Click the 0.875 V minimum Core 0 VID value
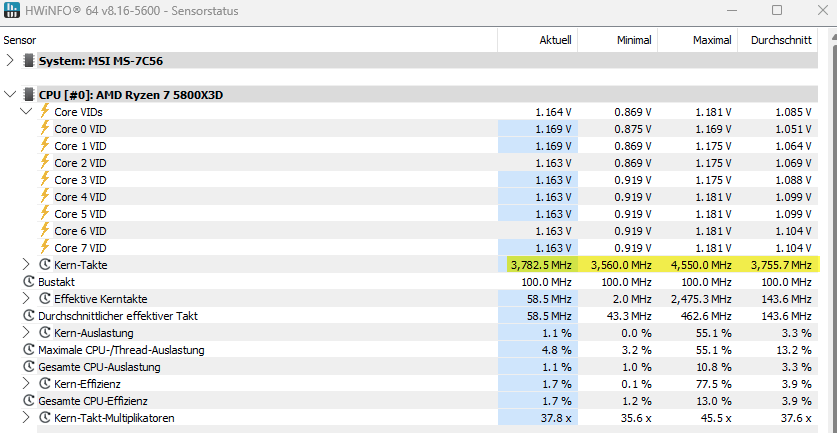The width and height of the screenshot is (837, 433). tap(633, 129)
